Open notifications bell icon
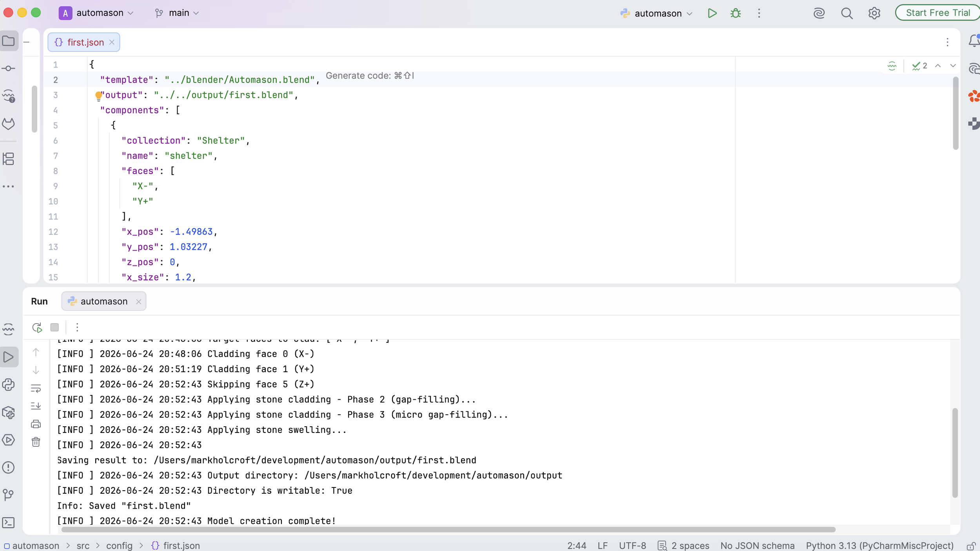 pyautogui.click(x=974, y=41)
